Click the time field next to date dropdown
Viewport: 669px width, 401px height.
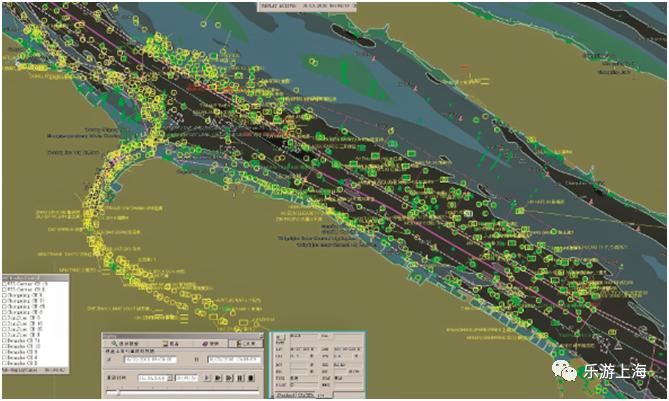185,377
